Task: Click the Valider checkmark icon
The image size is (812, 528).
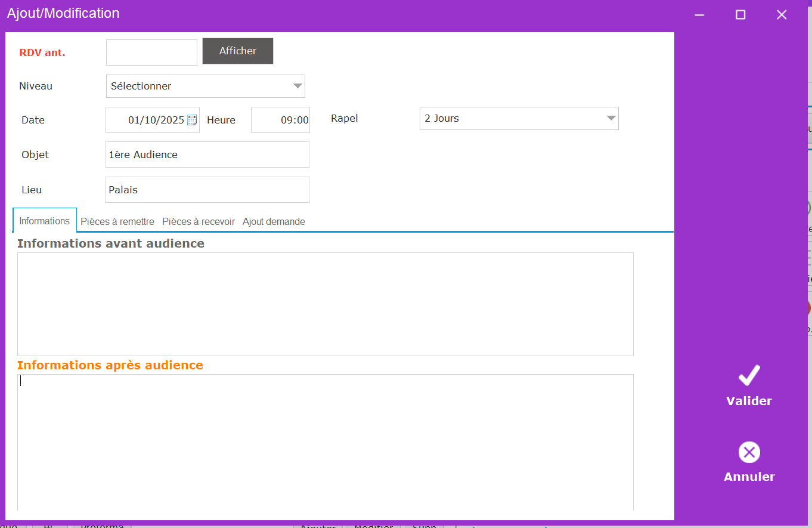Action: pyautogui.click(x=749, y=376)
